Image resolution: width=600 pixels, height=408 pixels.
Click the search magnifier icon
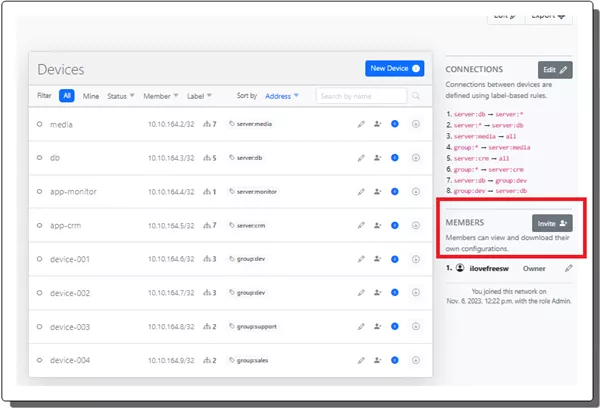[416, 96]
